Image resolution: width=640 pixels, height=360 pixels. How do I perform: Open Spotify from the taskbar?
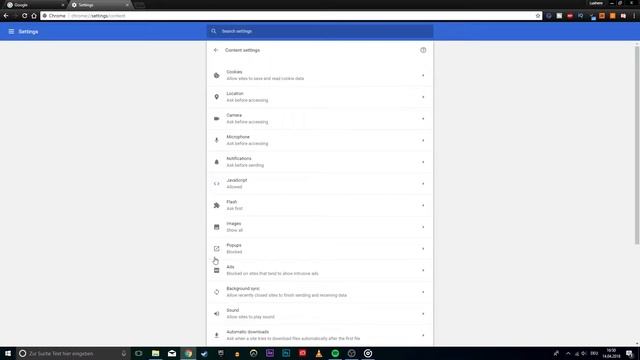click(x=335, y=353)
